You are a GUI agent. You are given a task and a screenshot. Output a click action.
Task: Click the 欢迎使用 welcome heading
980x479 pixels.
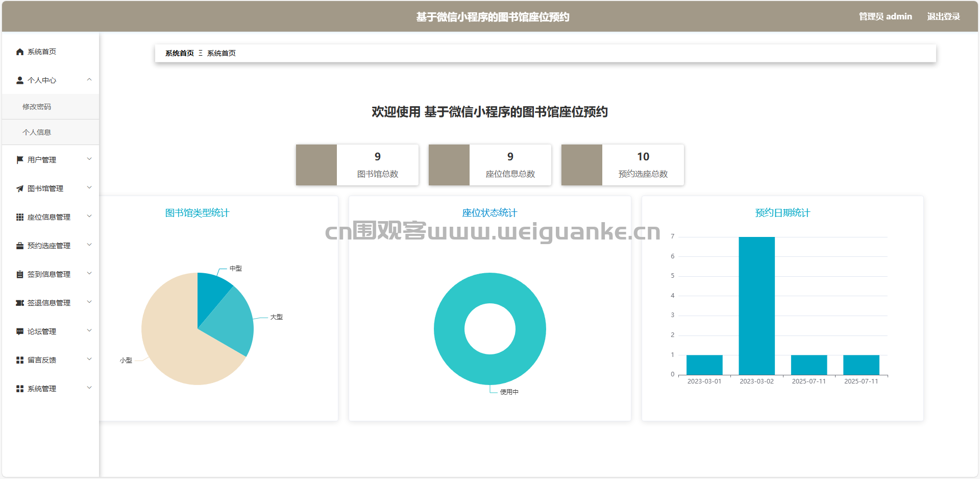[489, 112]
